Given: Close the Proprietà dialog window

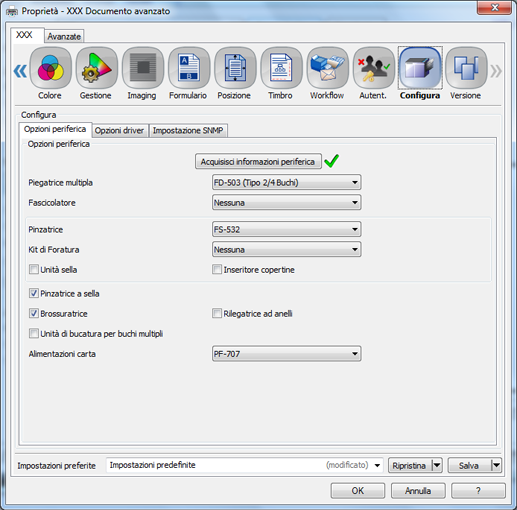Looking at the screenshot, I should pos(495,8).
